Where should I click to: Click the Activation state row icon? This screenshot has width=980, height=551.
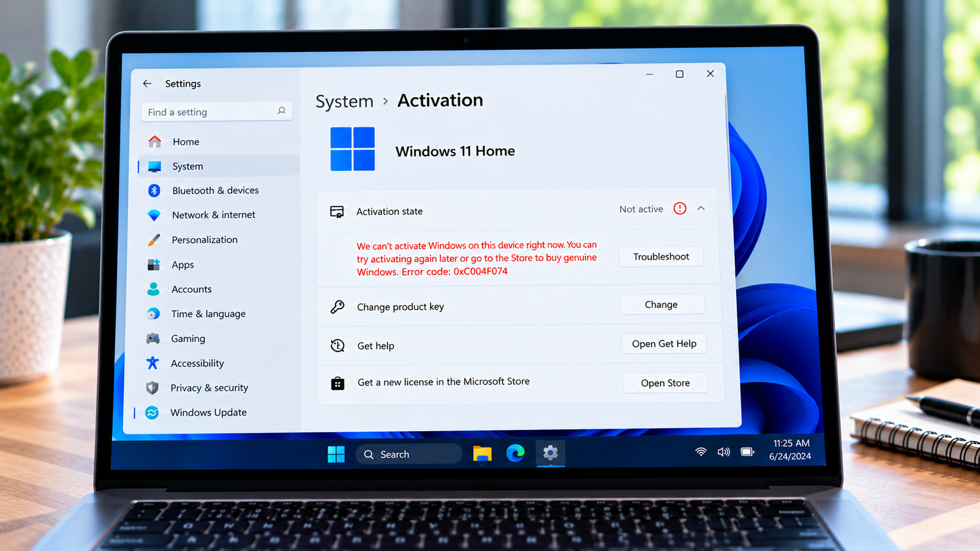pos(337,212)
